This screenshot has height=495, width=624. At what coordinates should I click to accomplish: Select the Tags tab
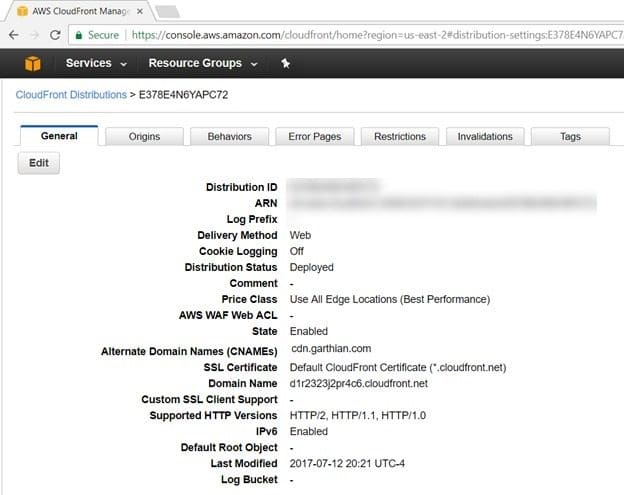point(570,136)
